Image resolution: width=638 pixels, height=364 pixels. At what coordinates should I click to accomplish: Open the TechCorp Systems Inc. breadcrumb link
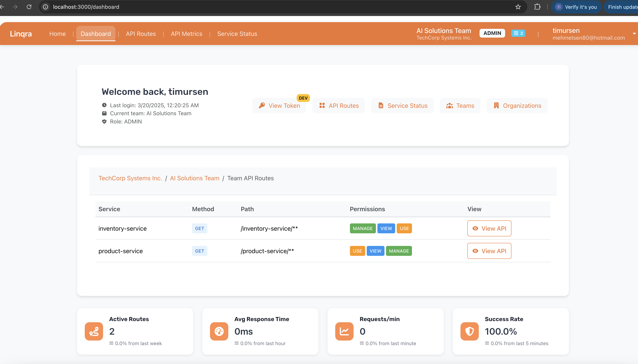coord(130,178)
